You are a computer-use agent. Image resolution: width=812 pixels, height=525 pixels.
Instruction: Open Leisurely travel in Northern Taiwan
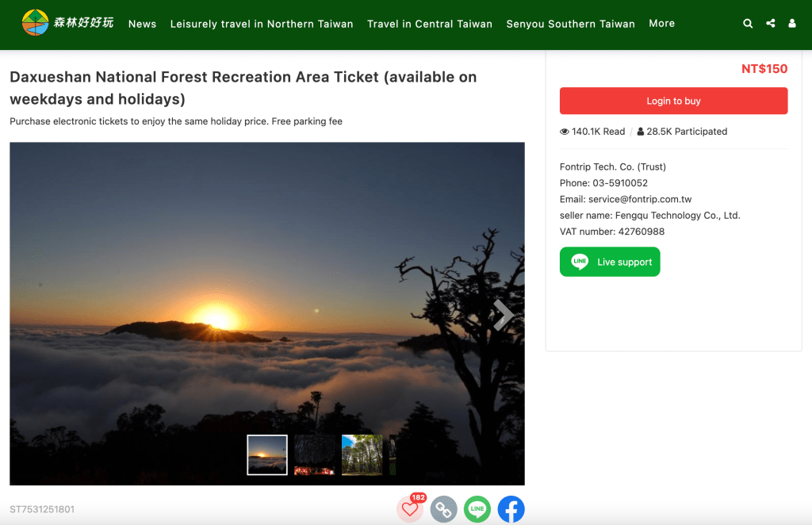point(262,24)
